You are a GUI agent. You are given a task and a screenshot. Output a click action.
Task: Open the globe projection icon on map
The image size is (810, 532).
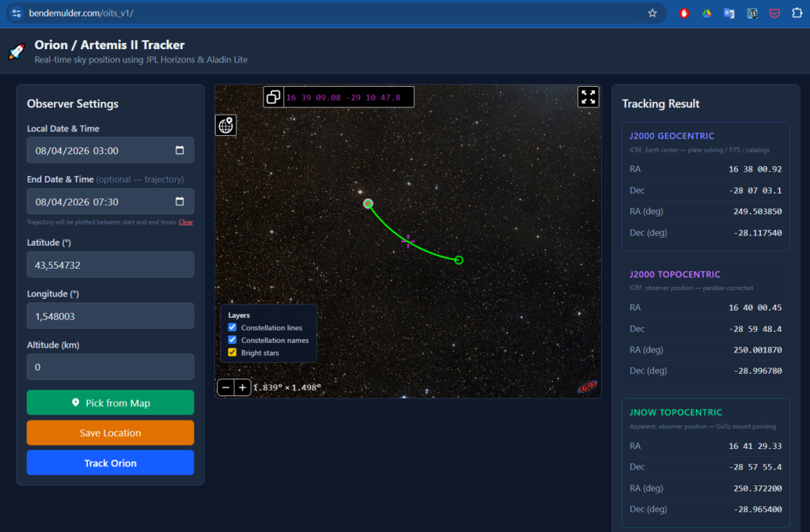click(x=225, y=125)
